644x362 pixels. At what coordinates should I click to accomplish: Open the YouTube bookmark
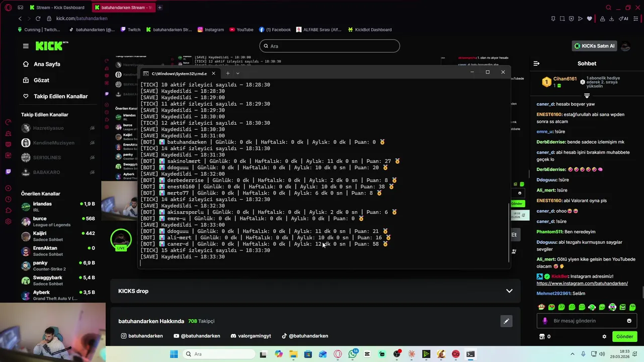click(x=241, y=30)
